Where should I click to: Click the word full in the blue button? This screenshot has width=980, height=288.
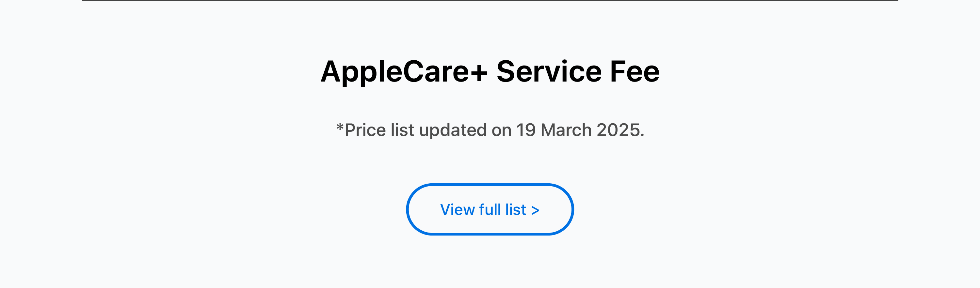[x=490, y=210]
